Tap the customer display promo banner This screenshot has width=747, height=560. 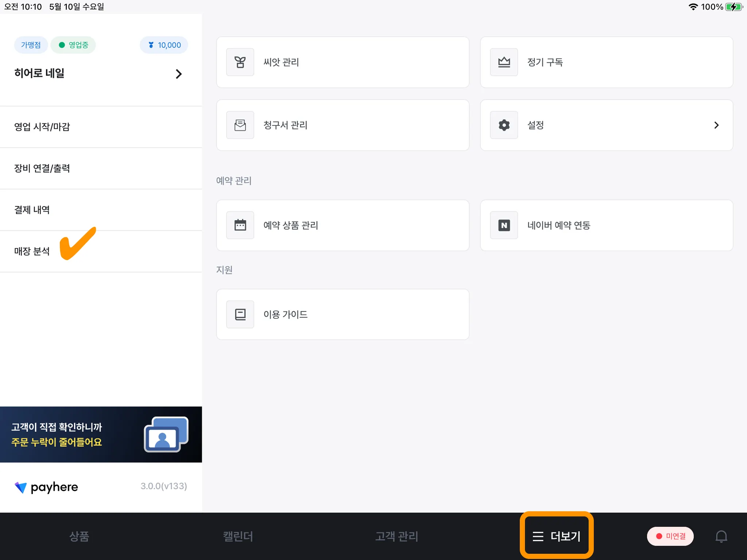click(101, 435)
